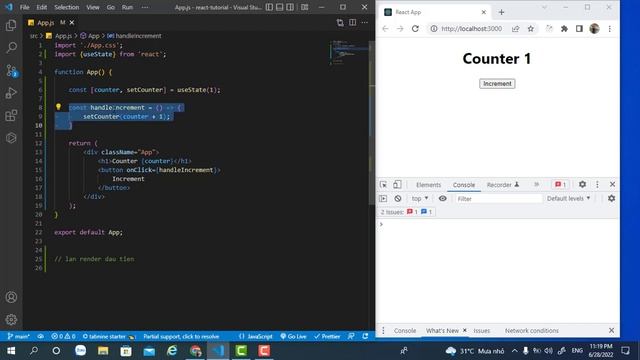Expand more DevTools tabs chevron
This screenshot has height=360, width=640.
(536, 184)
